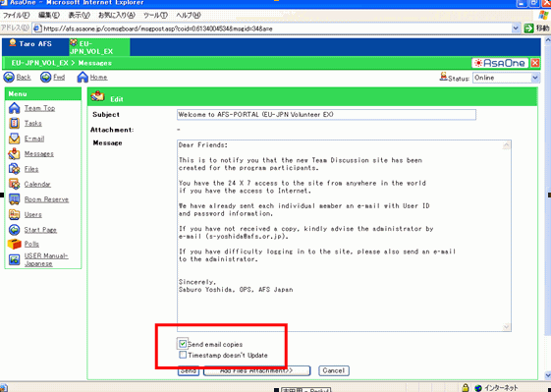Open the 編集(E) menu
The height and width of the screenshot is (392, 551).
point(49,15)
